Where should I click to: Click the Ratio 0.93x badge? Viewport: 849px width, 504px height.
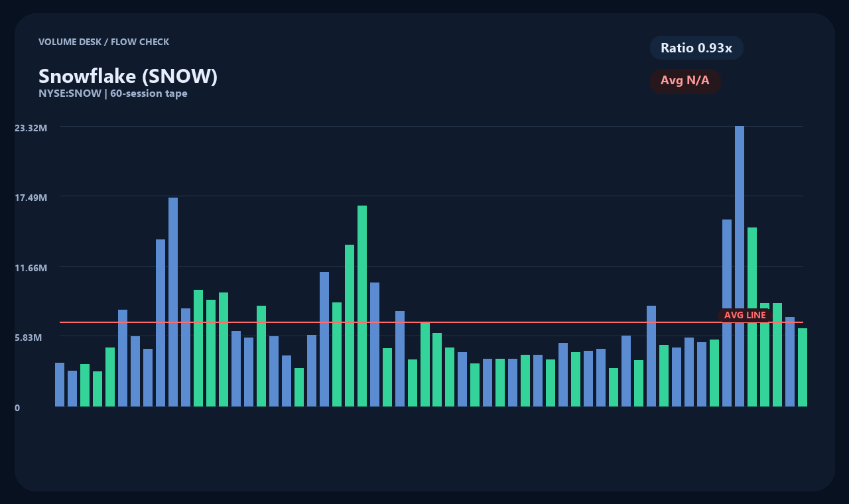[x=696, y=48]
